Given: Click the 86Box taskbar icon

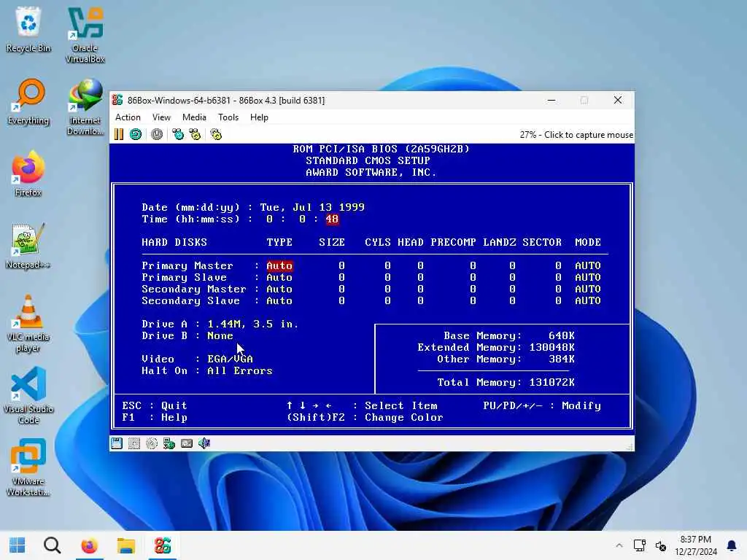Looking at the screenshot, I should point(163,545).
